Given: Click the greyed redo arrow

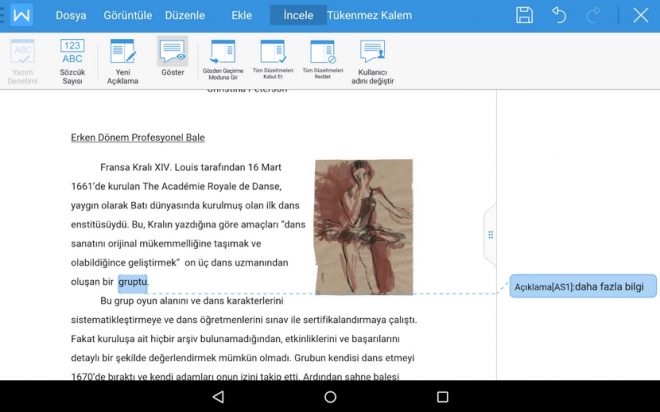Looking at the screenshot, I should point(593,15).
